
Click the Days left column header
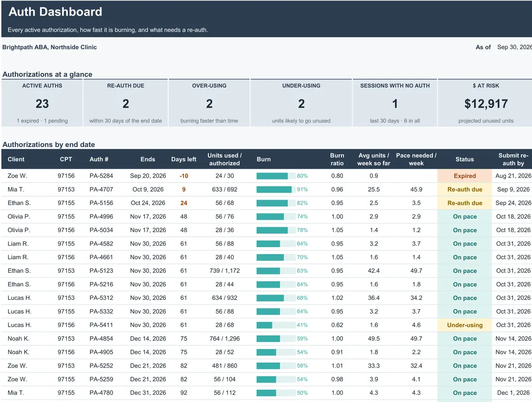click(184, 159)
